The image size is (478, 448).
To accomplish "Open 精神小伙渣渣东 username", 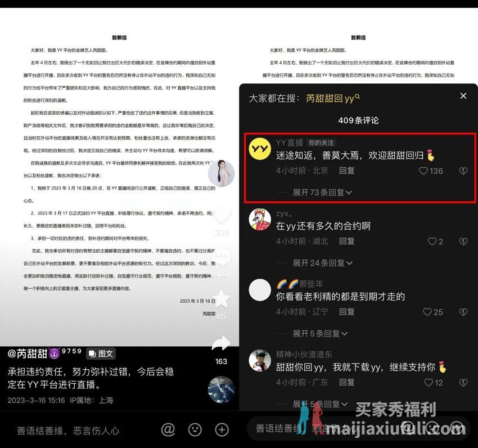I will [x=304, y=355].
